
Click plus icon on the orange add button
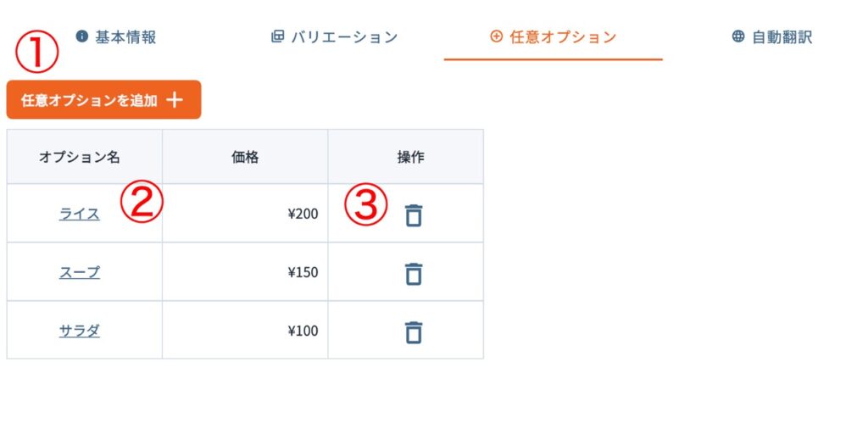175,100
